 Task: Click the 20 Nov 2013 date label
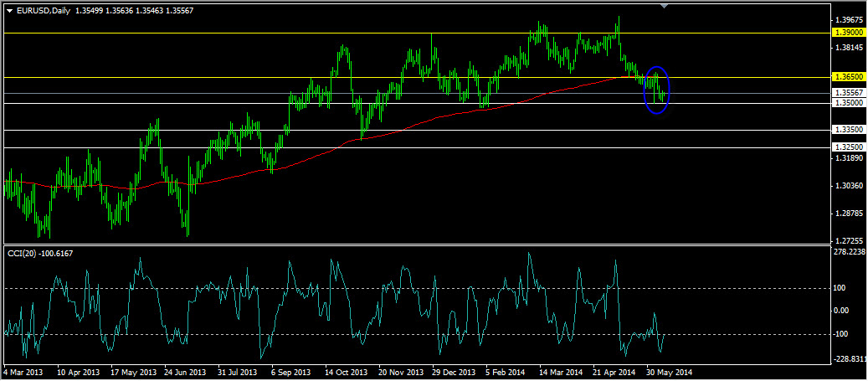[x=401, y=373]
